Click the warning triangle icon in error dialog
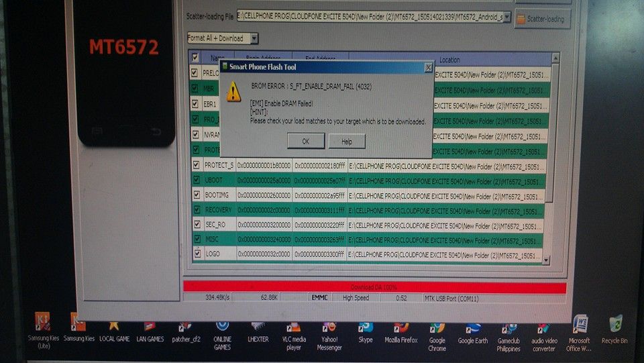 [x=233, y=91]
